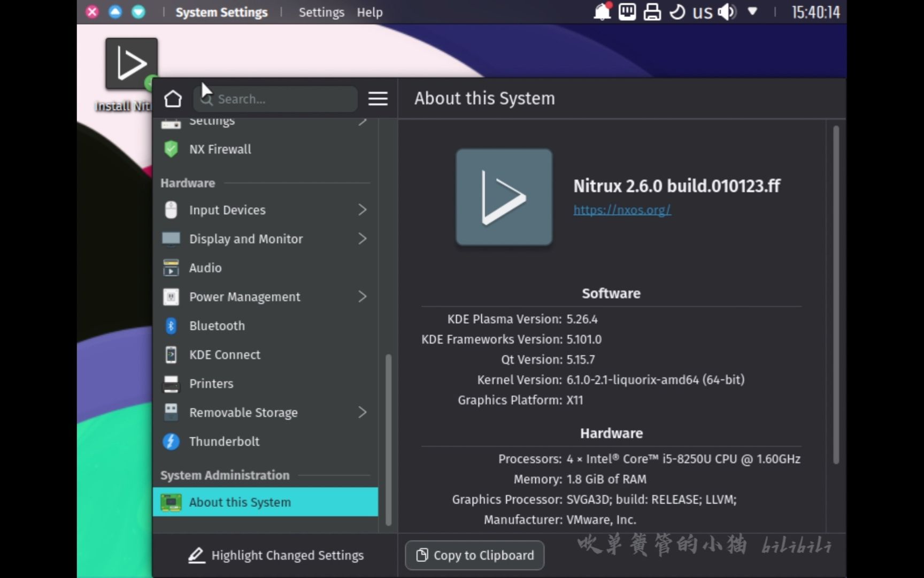Image resolution: width=924 pixels, height=578 pixels.
Task: Click the NX Firewall shield icon
Action: [171, 149]
